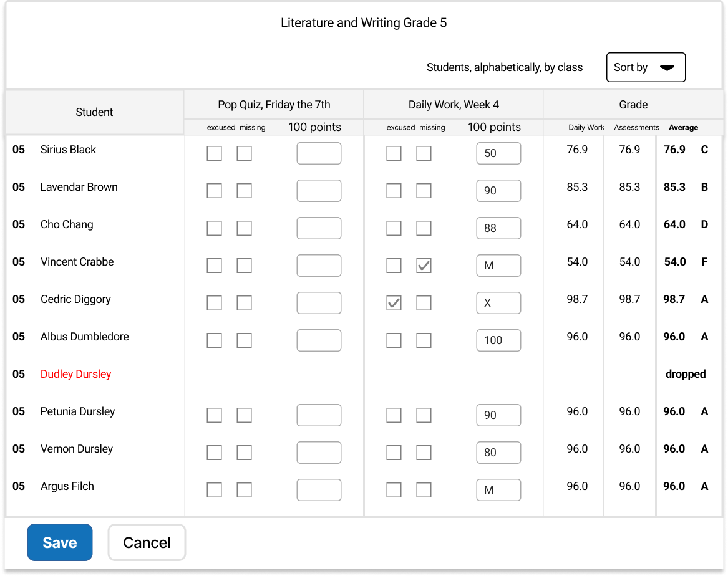The image size is (728, 576).
Task: Click student name Vincent Crabbe
Action: click(77, 262)
